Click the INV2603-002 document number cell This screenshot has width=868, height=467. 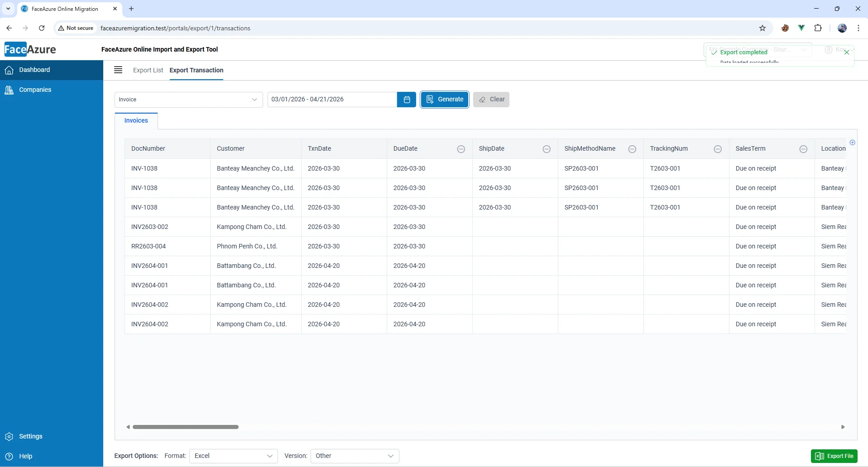(168, 227)
